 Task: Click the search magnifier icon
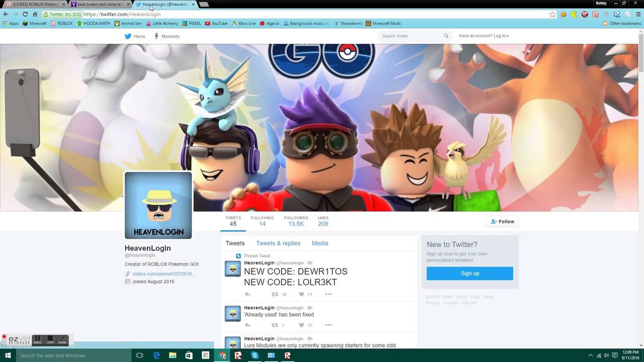[446, 36]
